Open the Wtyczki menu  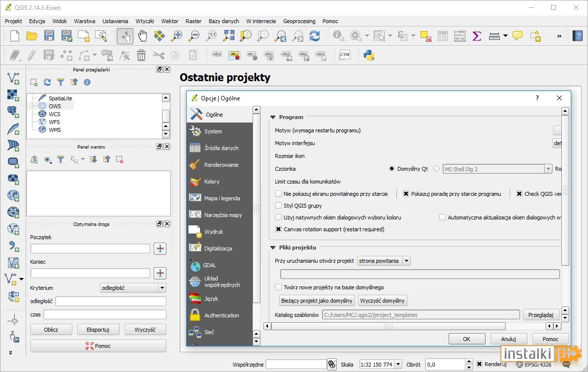pyautogui.click(x=145, y=21)
